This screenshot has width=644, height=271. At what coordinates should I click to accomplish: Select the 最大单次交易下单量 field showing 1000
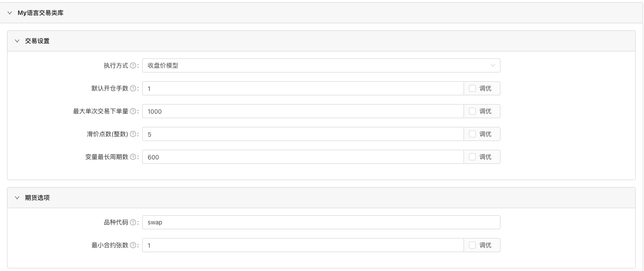pos(303,111)
